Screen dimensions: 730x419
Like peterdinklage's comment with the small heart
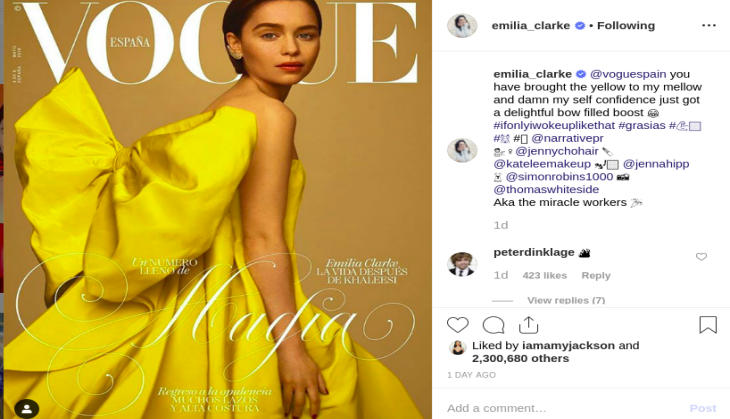[x=701, y=257]
